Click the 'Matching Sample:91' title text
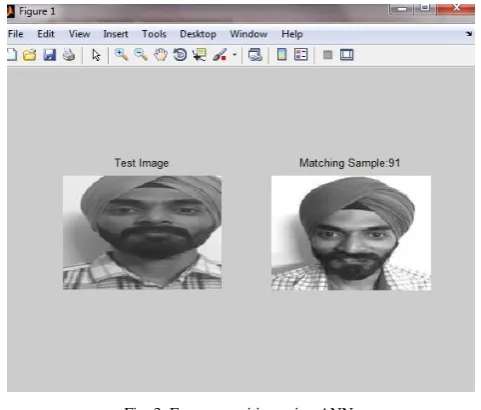 350,163
